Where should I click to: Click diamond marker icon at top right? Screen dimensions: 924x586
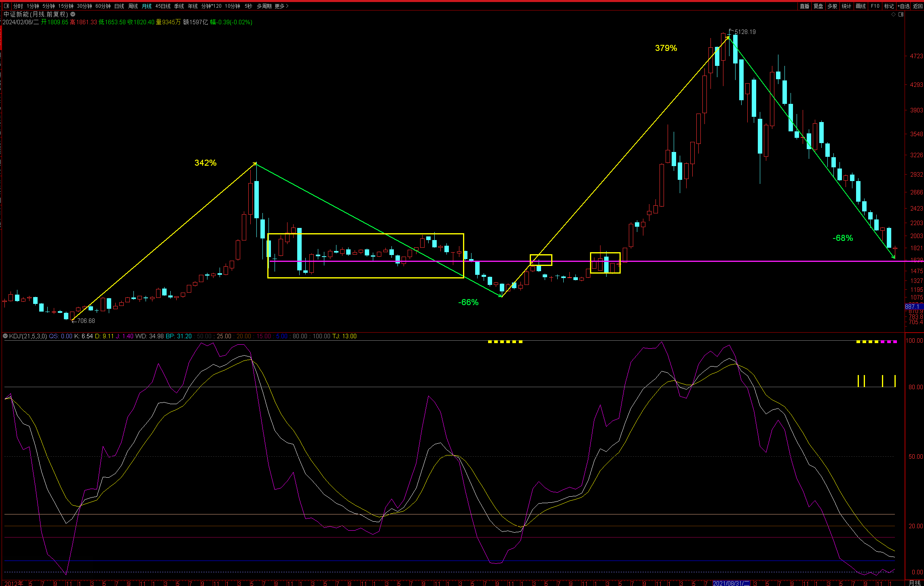[x=893, y=15]
